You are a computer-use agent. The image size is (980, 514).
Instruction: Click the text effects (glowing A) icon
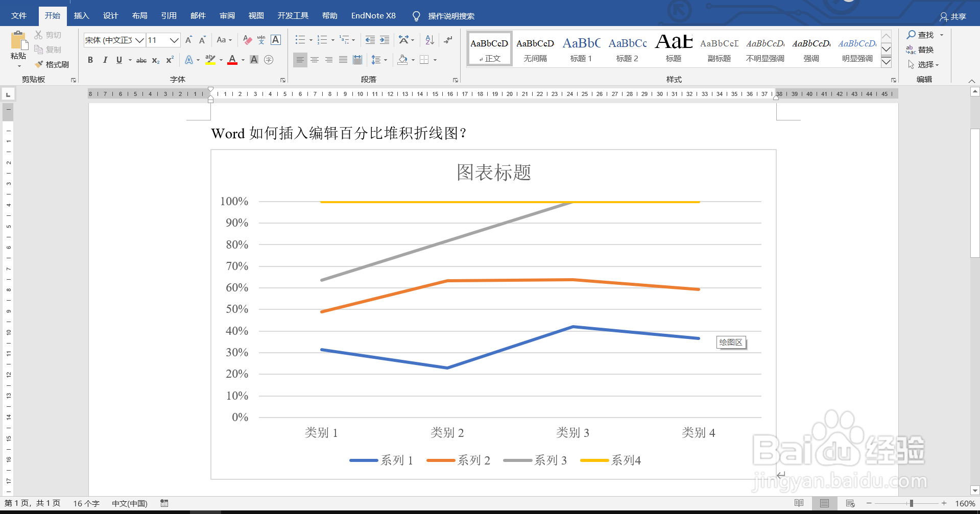(189, 60)
